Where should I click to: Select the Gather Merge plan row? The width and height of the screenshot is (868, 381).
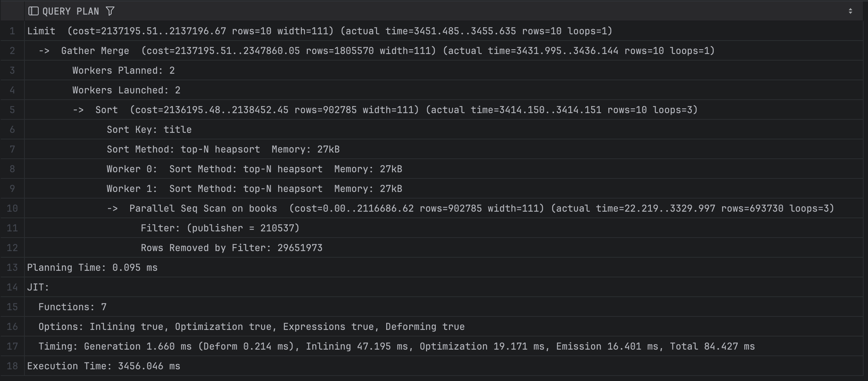tap(388, 51)
